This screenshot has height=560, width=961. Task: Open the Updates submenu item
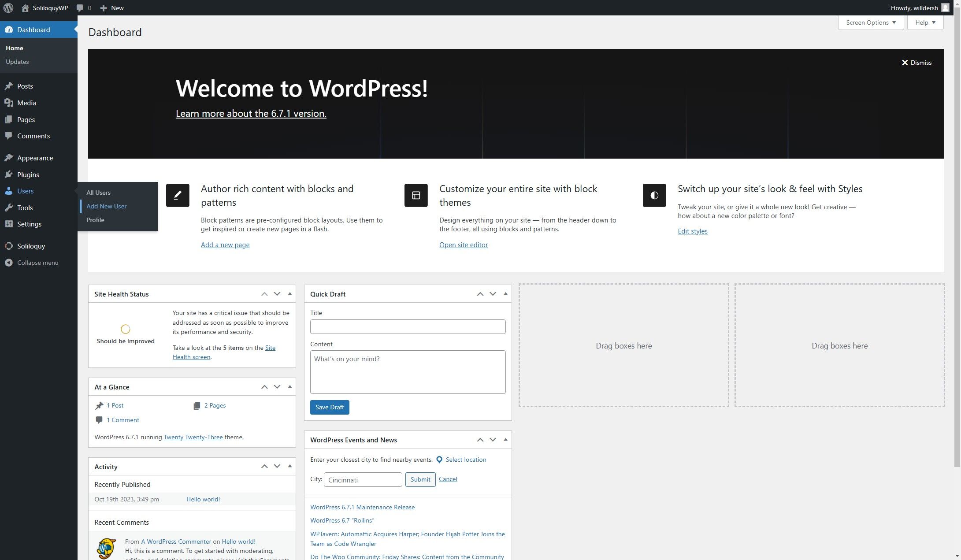[17, 62]
